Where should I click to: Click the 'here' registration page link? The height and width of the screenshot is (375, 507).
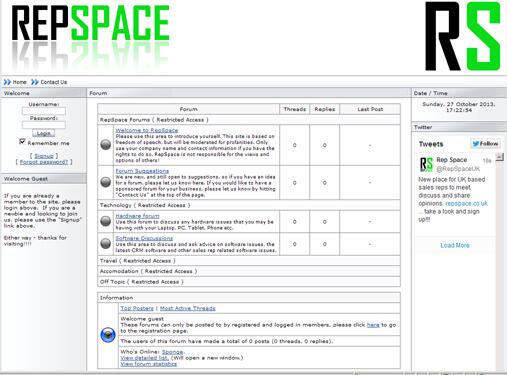373,325
